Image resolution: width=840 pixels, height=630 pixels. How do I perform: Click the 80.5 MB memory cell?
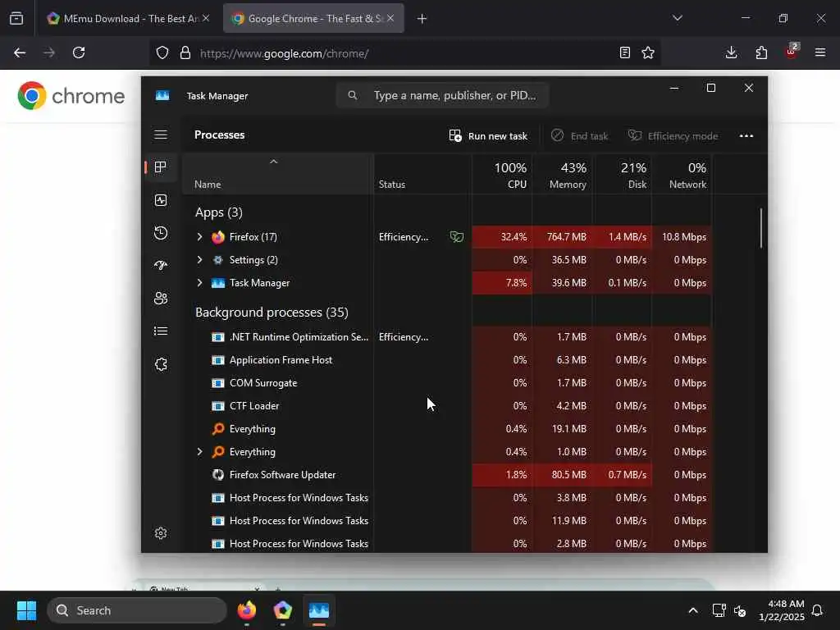pyautogui.click(x=562, y=475)
